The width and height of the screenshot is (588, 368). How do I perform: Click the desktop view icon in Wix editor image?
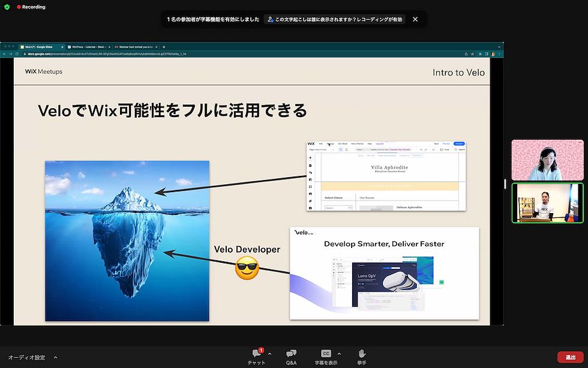click(341, 149)
